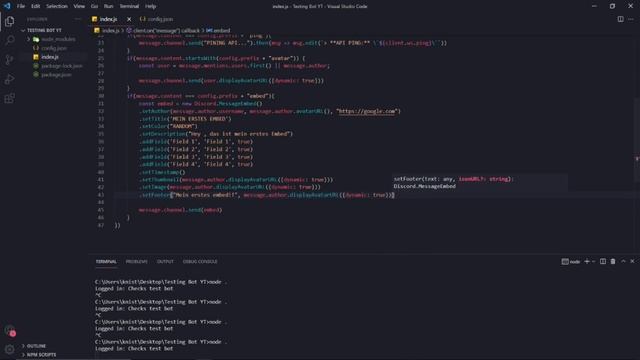Click the client.on callback breadcrumb
The height and width of the screenshot is (360, 640).
pos(163,31)
